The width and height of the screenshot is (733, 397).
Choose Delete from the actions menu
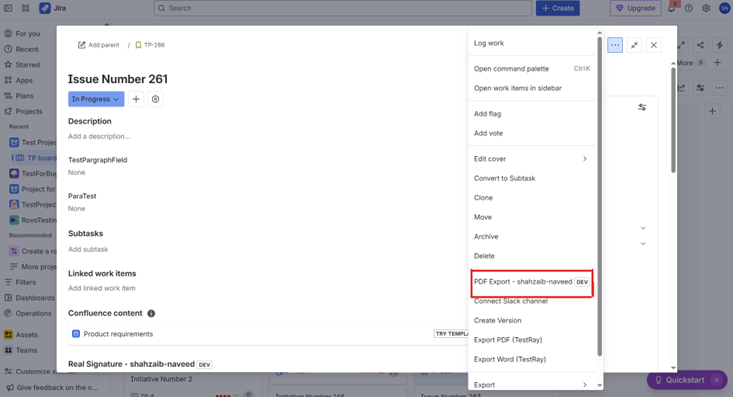tap(532, 256)
